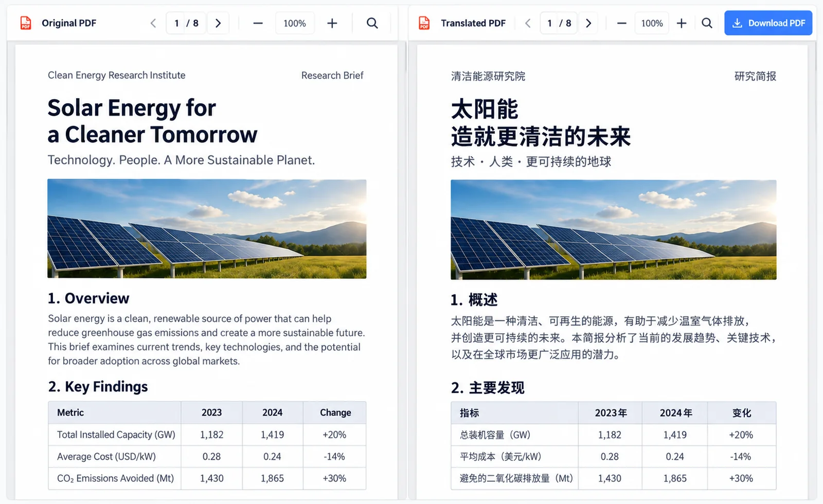This screenshot has width=823, height=504.
Task: Click the Translated PDF 100% zoom field
Action: coord(652,23)
